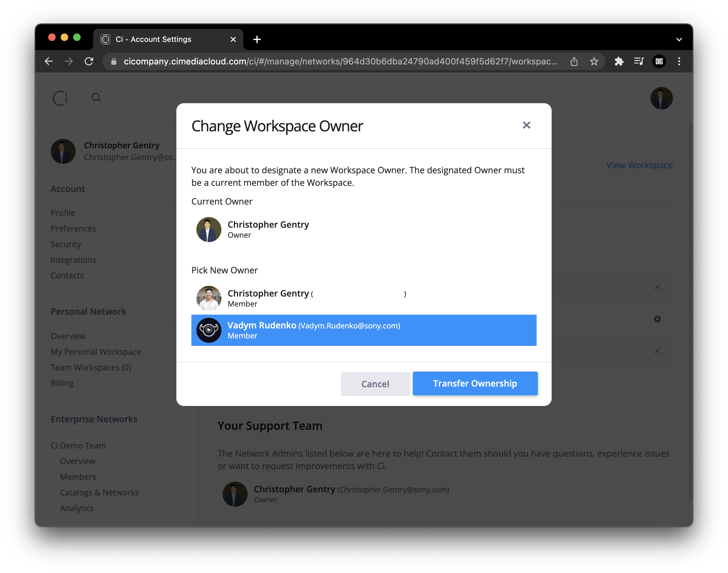Click the page vertical scrollbar
This screenshot has height=573, width=728.
(690, 311)
